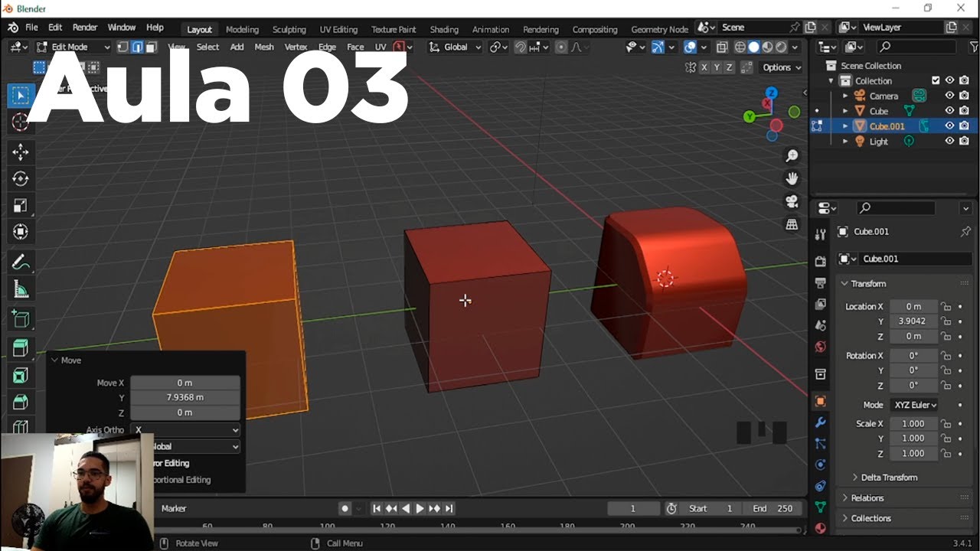
Task: Open the Edit Mode dropdown
Action: [73, 47]
